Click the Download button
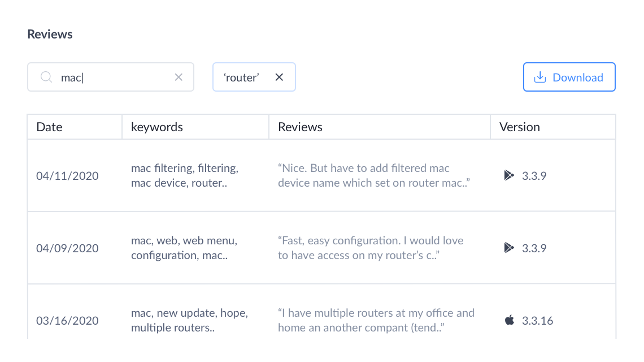This screenshot has height=362, width=644. 569,77
